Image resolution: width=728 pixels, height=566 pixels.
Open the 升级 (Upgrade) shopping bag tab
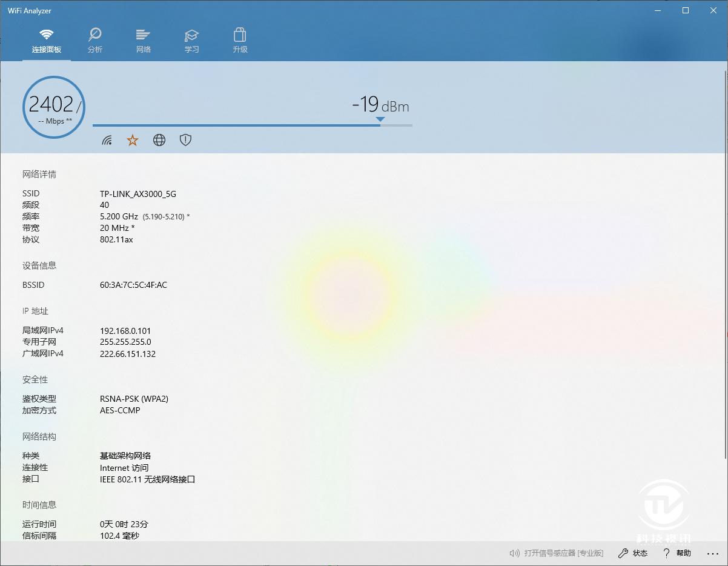coord(240,41)
